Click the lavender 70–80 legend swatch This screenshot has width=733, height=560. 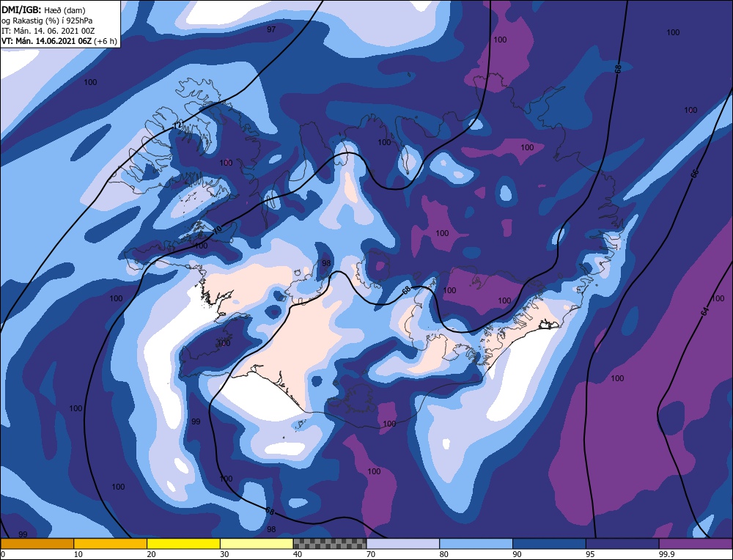click(403, 544)
